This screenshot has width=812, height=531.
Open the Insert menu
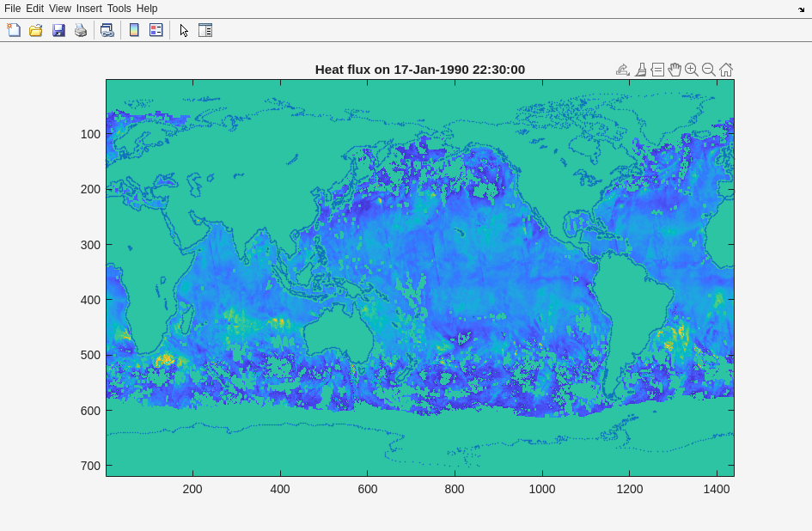(89, 9)
